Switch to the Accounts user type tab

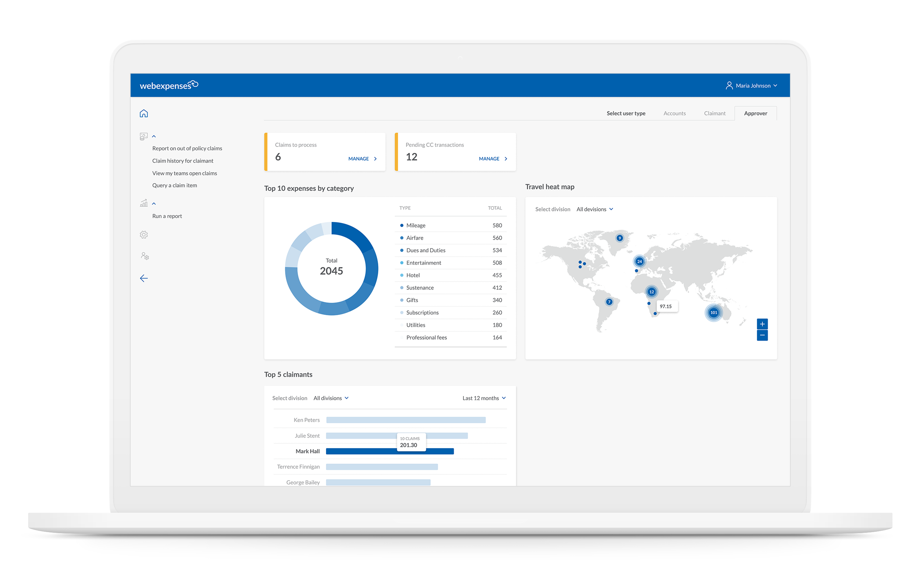pos(674,113)
